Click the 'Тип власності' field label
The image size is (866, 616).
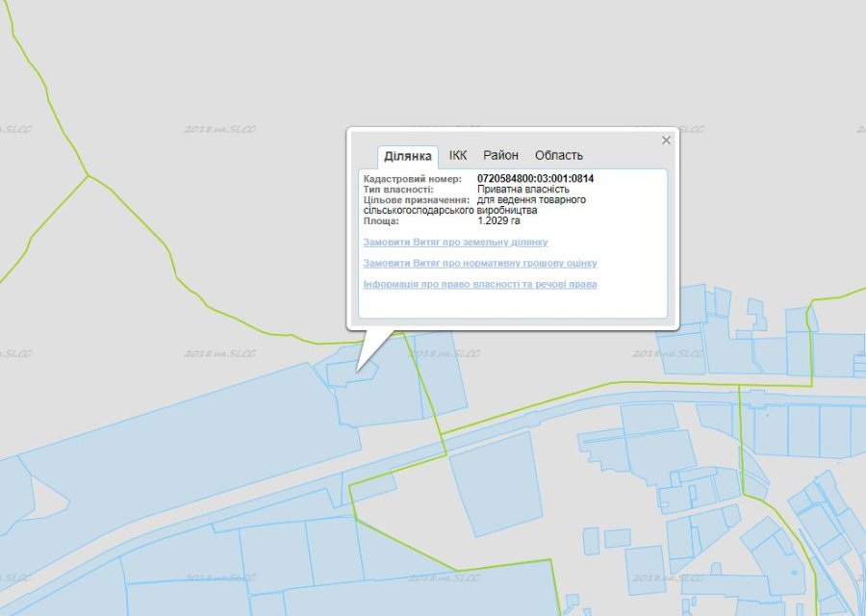point(397,190)
